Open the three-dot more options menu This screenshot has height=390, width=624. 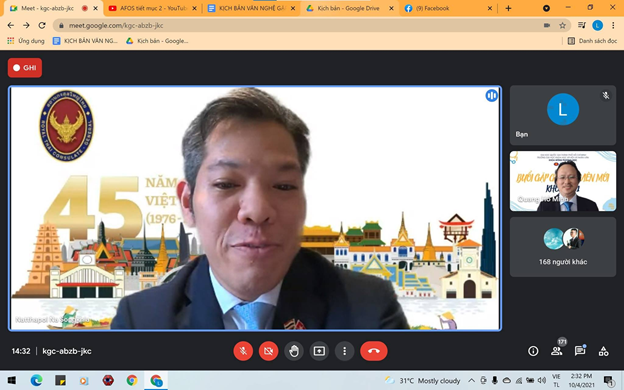pyautogui.click(x=345, y=351)
